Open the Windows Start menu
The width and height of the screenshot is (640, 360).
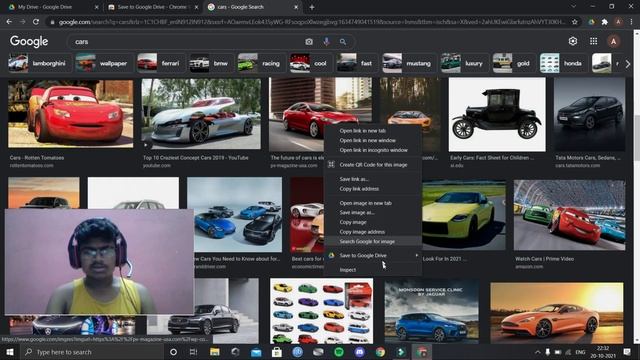(9, 352)
